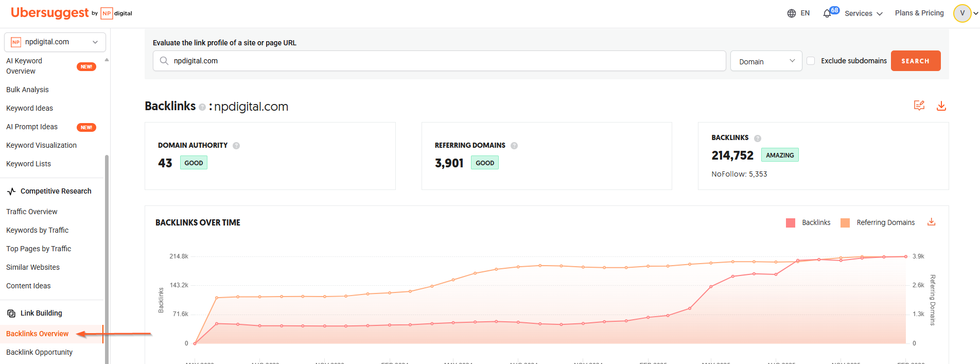Open notifications bell with 68 badge

pos(830,12)
